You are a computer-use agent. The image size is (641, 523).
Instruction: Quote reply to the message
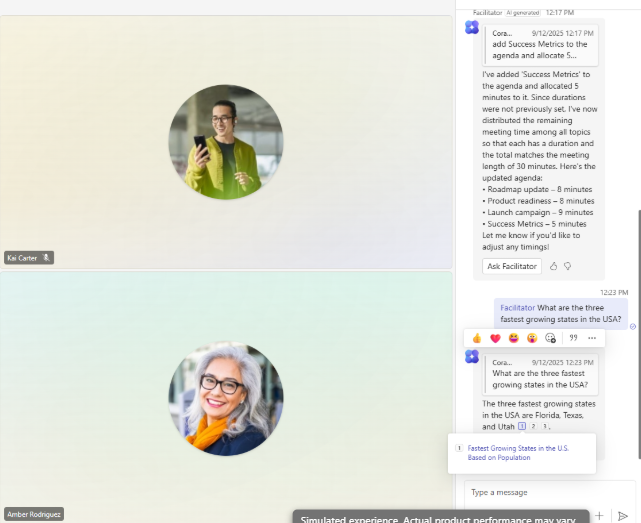click(573, 338)
